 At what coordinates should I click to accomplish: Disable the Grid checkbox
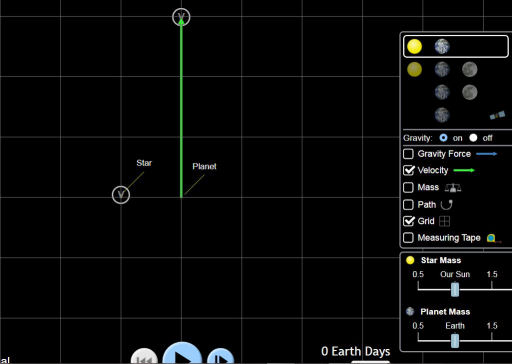[x=408, y=221]
